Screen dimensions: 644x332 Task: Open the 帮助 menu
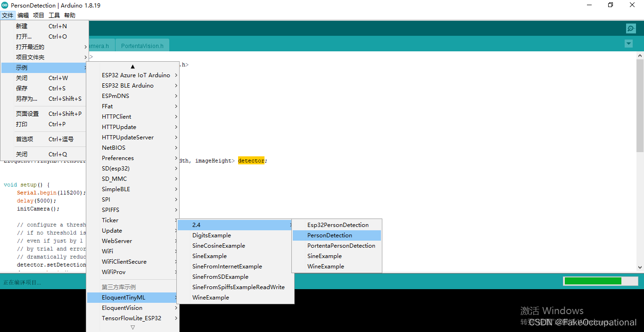click(70, 16)
